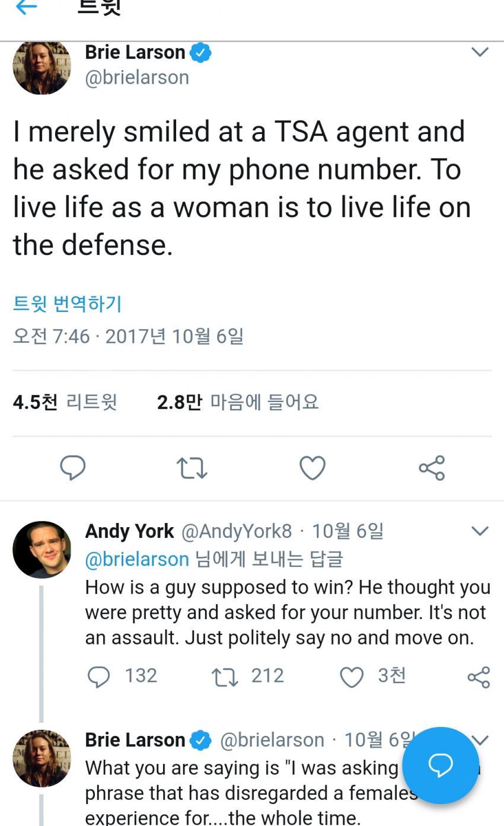Screen dimensions: 504x826
Task: View the 2.8만 마음에 들어요 likes list
Action: click(x=238, y=402)
